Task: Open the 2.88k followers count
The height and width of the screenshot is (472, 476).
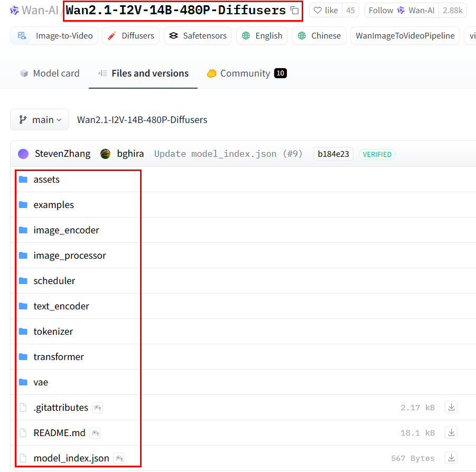Action: click(452, 11)
